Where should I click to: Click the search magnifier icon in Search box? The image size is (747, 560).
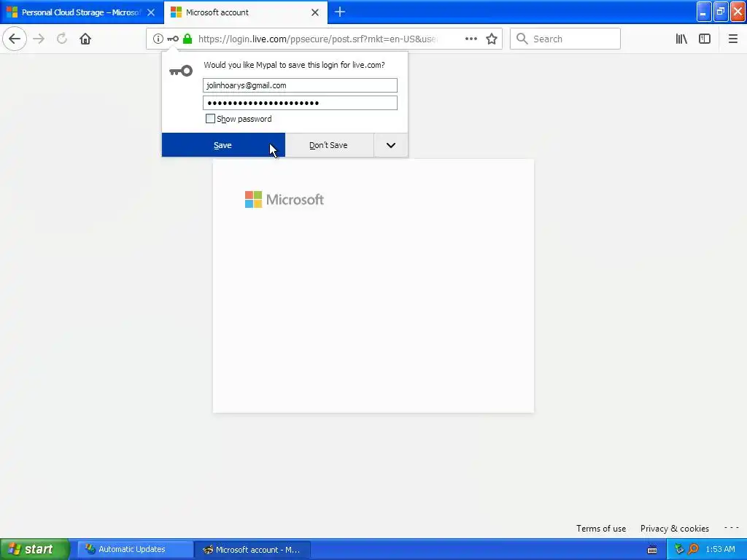(522, 39)
